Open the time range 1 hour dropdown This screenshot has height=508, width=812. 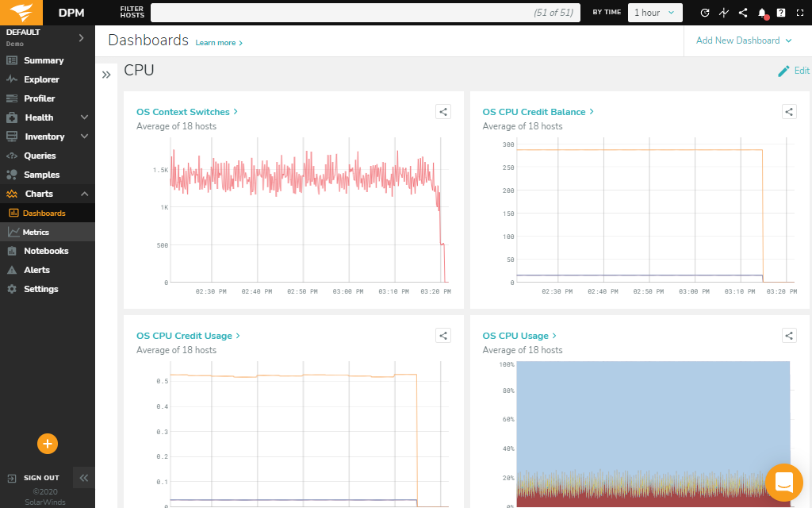click(655, 13)
